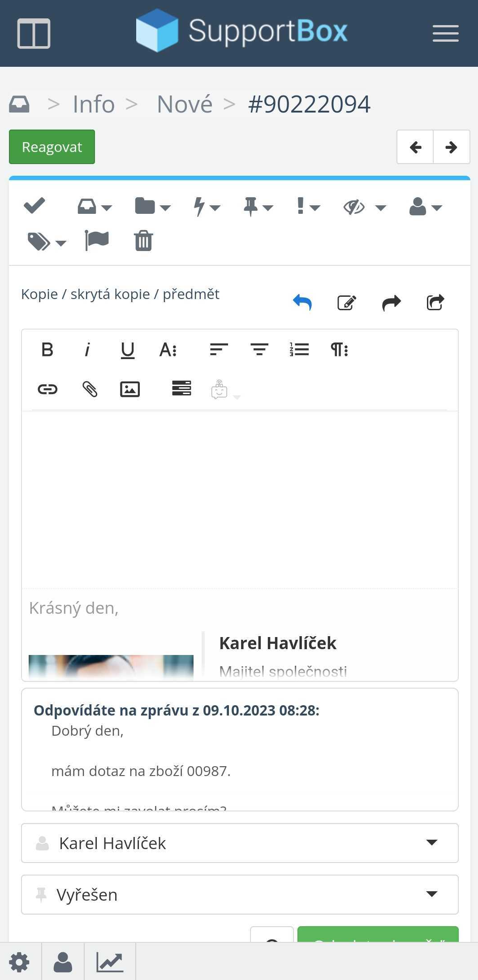Screen dimensions: 478x980
Task: Open the exclamation priority dropdown
Action: click(309, 207)
